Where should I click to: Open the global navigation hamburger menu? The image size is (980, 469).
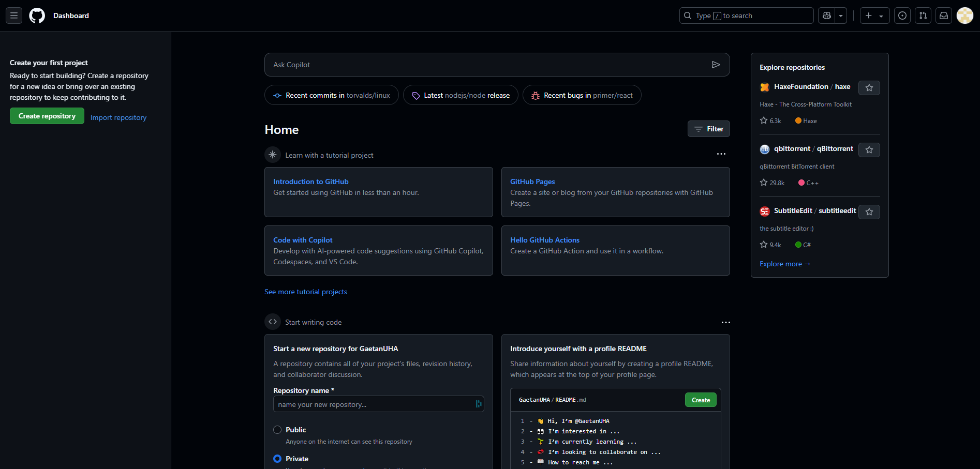[x=13, y=15]
